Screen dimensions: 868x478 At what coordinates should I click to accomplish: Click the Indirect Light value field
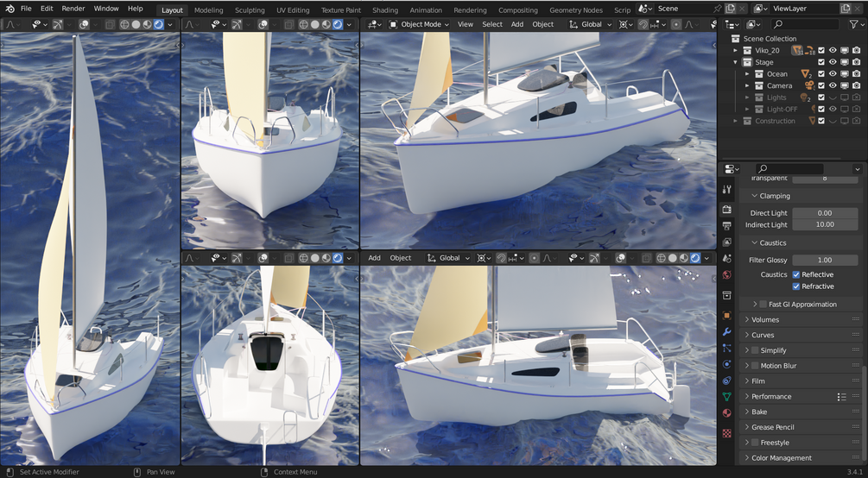click(x=825, y=224)
